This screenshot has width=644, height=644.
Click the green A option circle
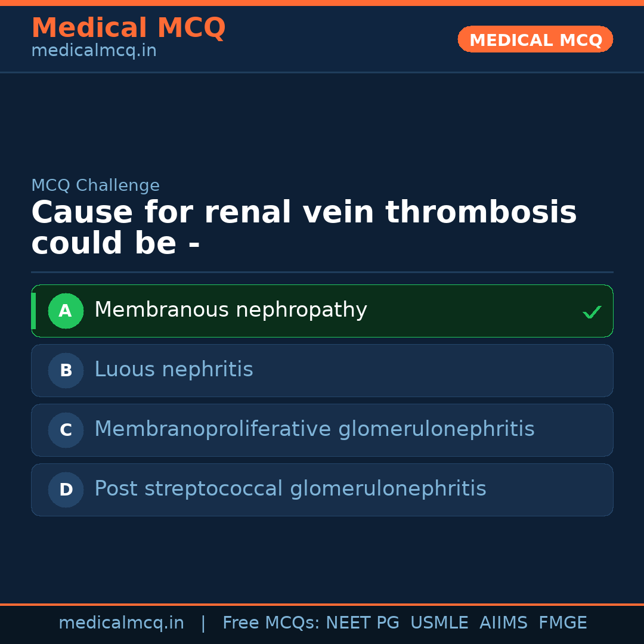66,311
